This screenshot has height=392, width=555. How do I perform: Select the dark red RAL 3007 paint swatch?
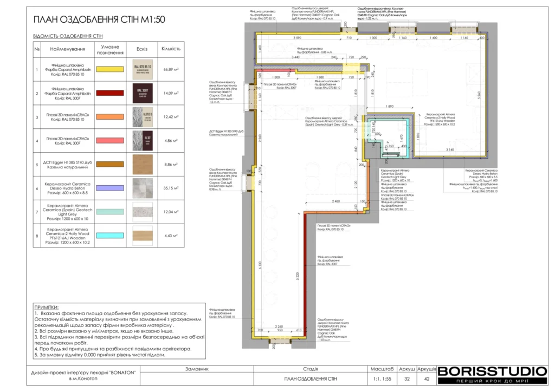coord(110,93)
